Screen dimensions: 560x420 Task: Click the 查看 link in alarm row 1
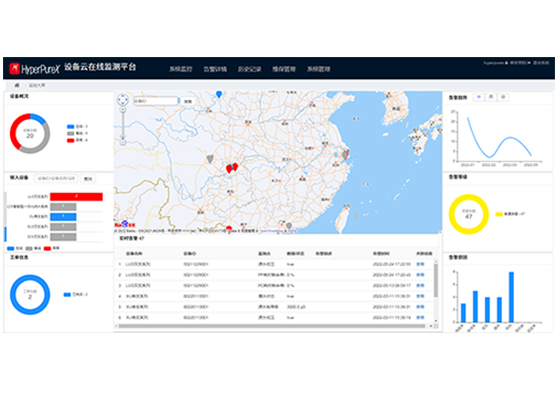420,264
